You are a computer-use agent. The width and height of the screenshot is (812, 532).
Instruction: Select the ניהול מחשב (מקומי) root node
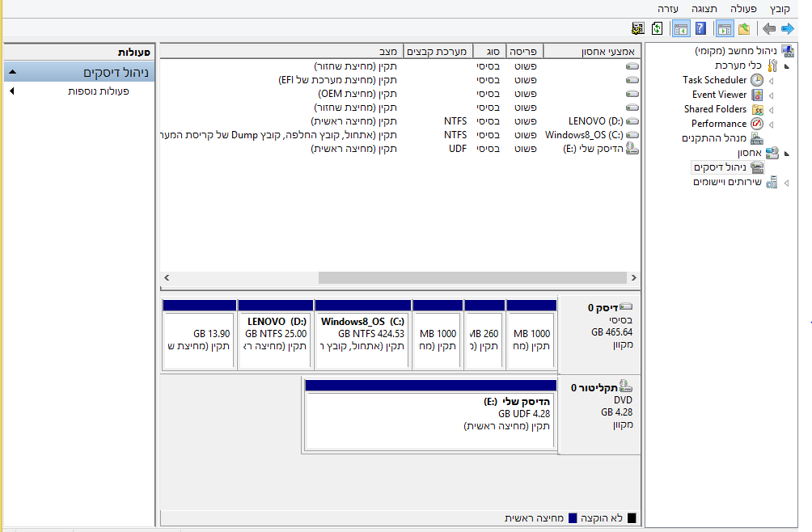(x=735, y=51)
